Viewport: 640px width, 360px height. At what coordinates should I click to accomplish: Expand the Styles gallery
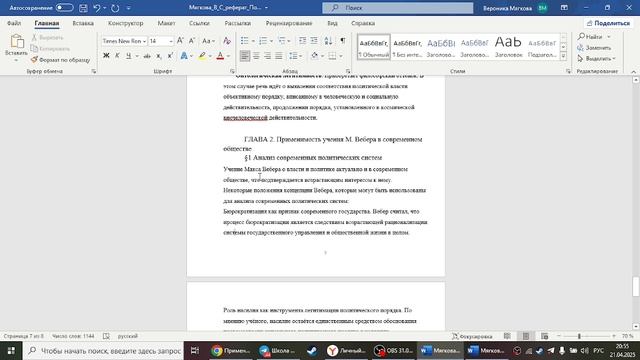pos(563,56)
